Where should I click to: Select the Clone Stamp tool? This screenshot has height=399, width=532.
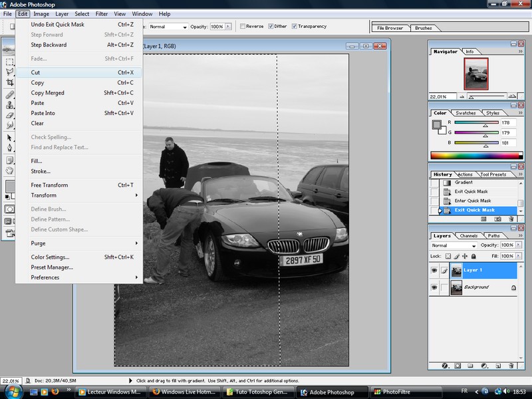click(x=9, y=105)
